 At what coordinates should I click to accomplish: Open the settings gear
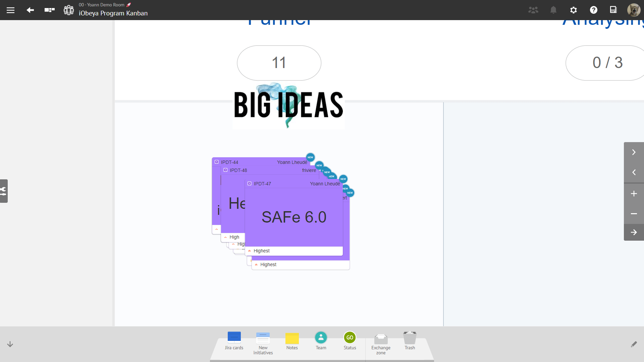point(574,10)
